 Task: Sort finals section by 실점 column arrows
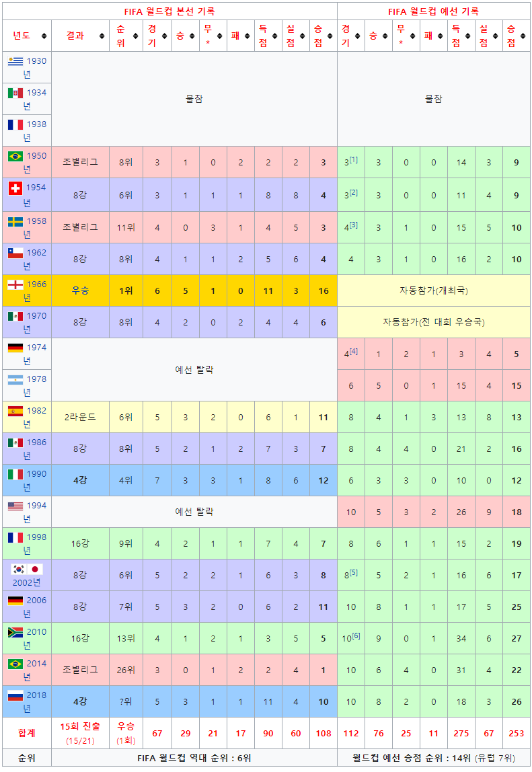coord(303,36)
